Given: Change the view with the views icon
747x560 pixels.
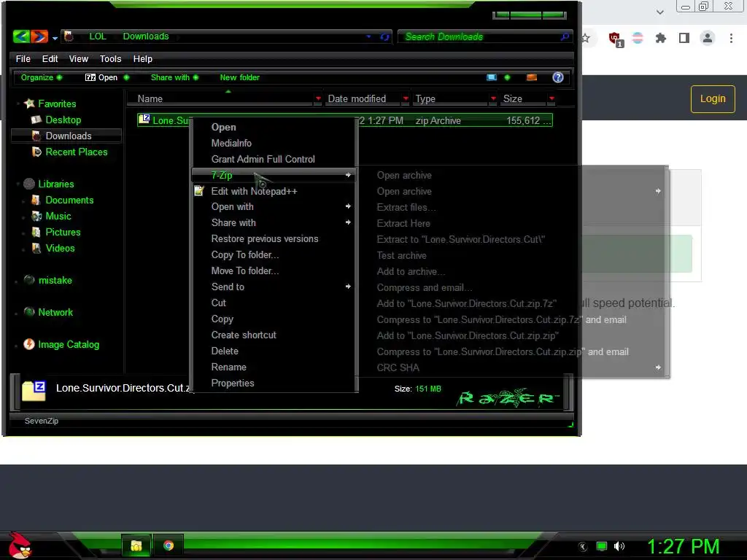Looking at the screenshot, I should pos(491,77).
